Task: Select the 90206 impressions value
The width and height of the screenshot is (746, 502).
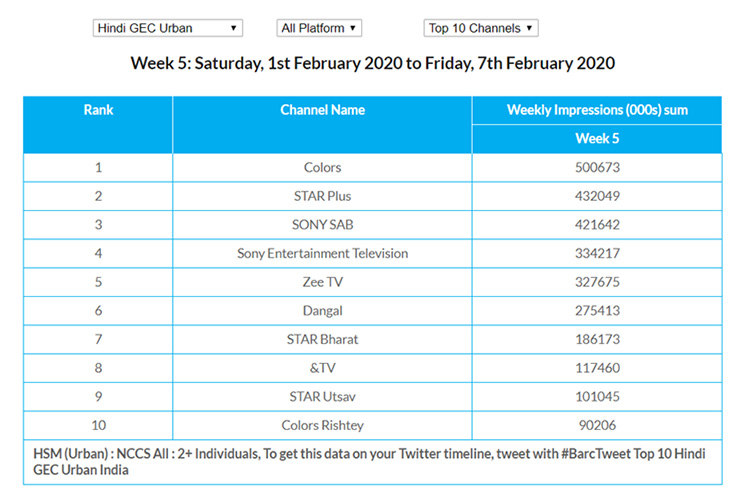Action: [597, 425]
